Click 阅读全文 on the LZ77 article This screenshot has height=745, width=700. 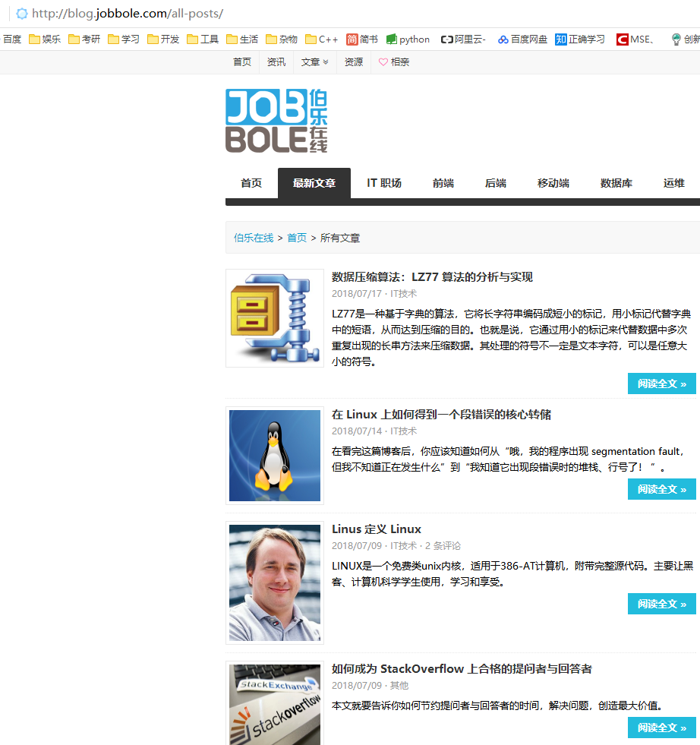pyautogui.click(x=661, y=383)
